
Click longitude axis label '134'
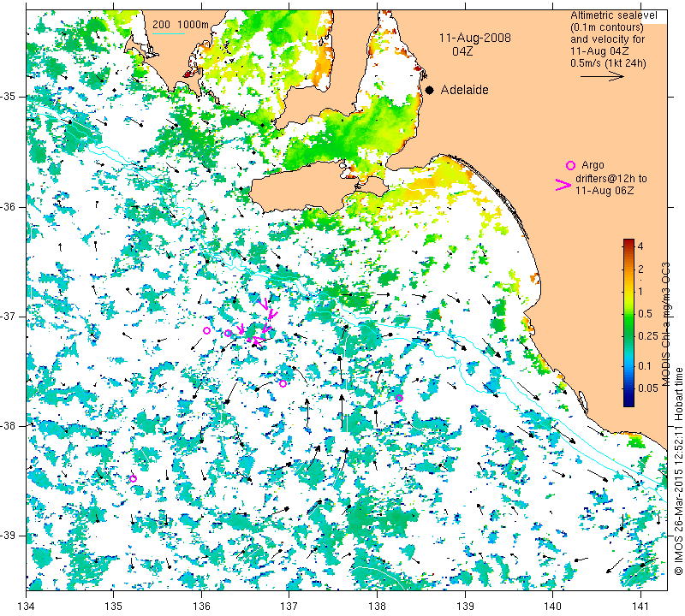click(26, 607)
